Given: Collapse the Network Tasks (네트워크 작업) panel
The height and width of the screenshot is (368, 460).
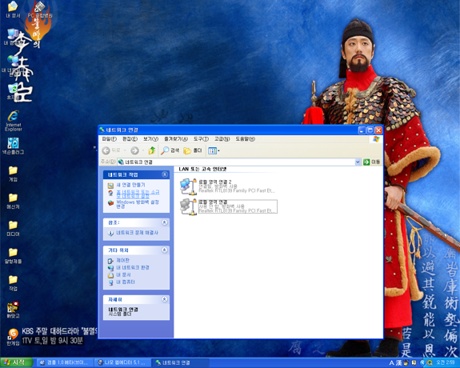Looking at the screenshot, I should [x=165, y=175].
